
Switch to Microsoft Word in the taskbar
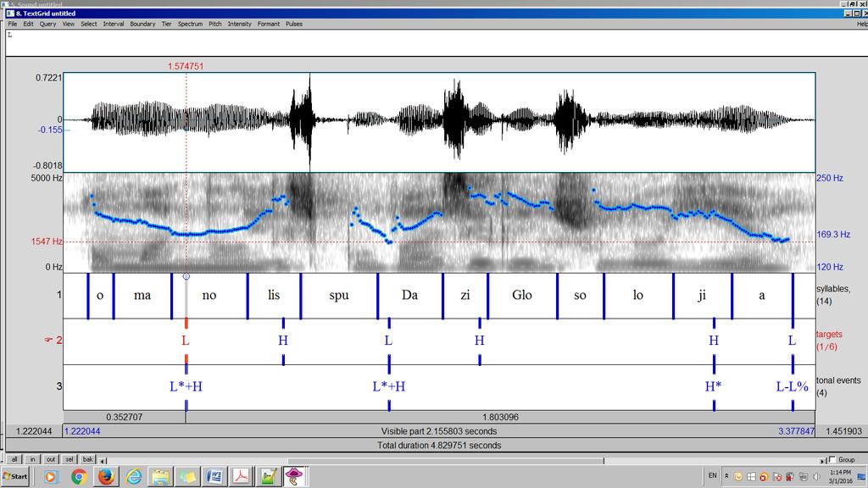[214, 476]
